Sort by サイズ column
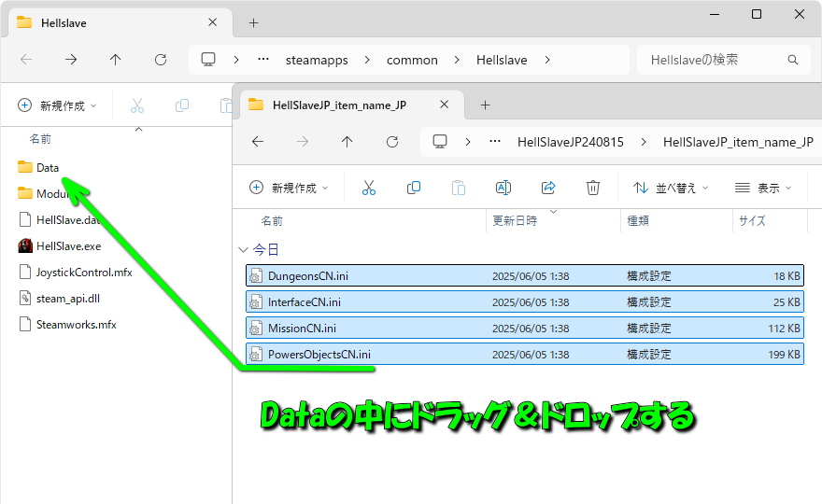 752,221
